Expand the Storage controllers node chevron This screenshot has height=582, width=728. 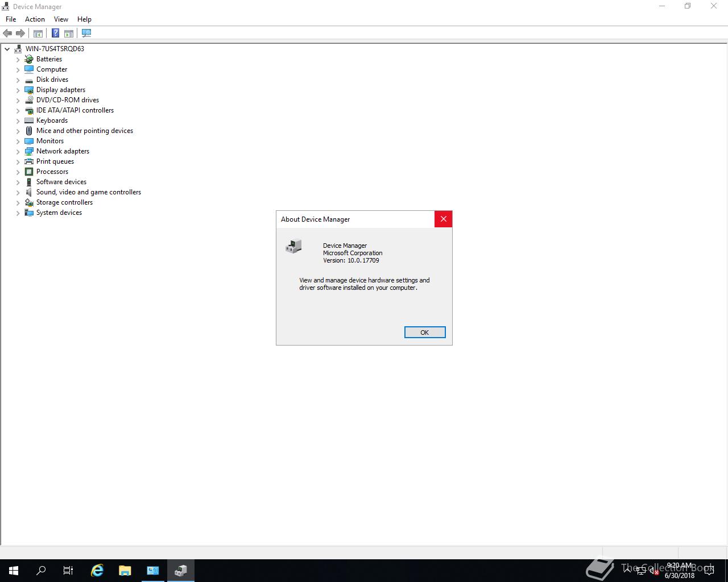tap(18, 203)
